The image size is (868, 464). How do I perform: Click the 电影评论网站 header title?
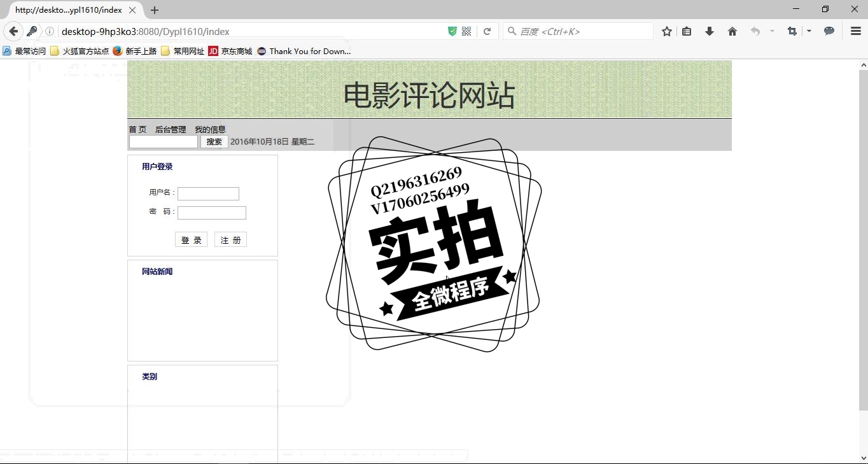[x=429, y=95]
